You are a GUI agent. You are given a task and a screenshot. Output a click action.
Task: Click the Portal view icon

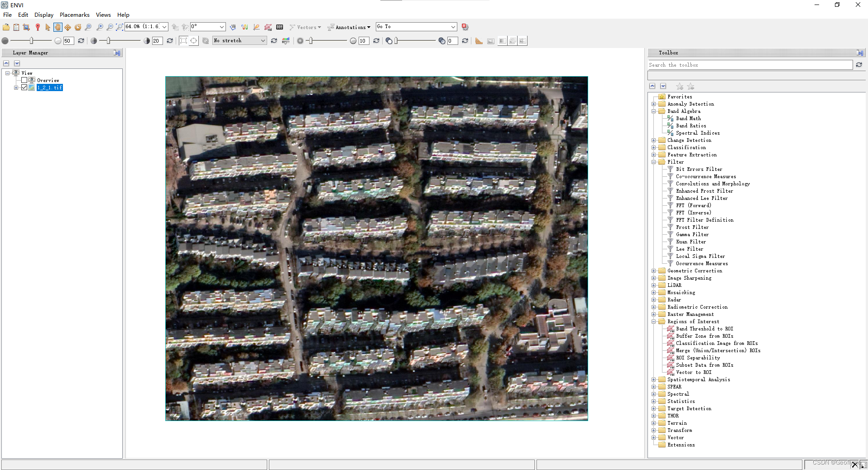pos(491,41)
